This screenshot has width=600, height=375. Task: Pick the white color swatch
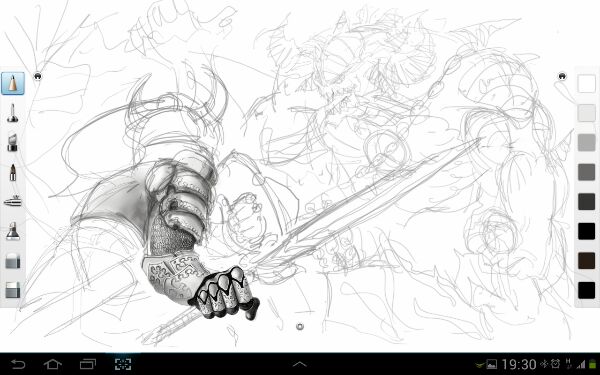click(587, 83)
